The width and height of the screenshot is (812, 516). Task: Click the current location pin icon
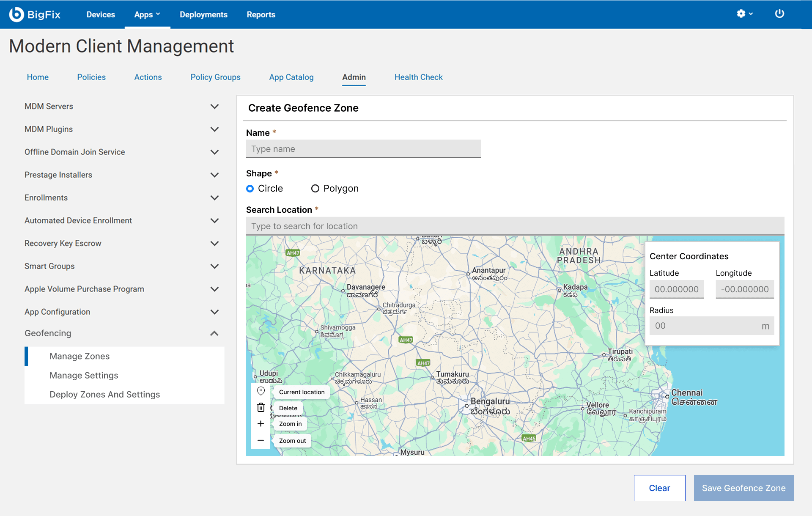pyautogui.click(x=261, y=391)
